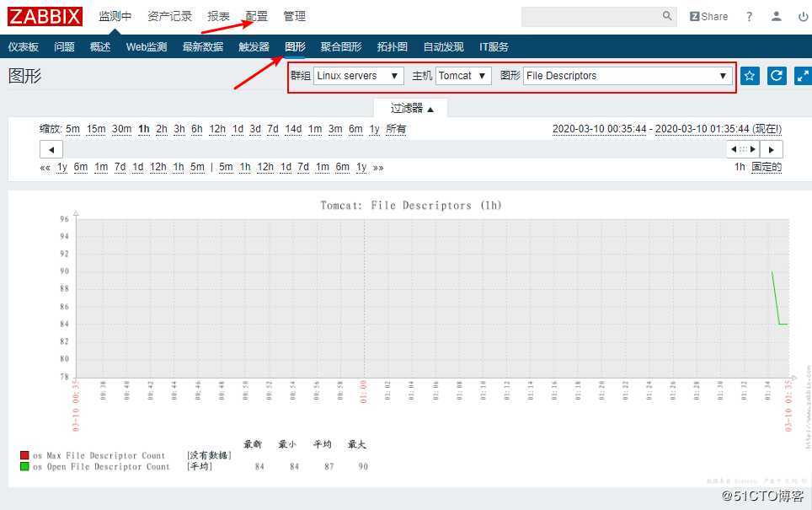812x510 pixels.
Task: Open Share menu in top bar
Action: [708, 16]
